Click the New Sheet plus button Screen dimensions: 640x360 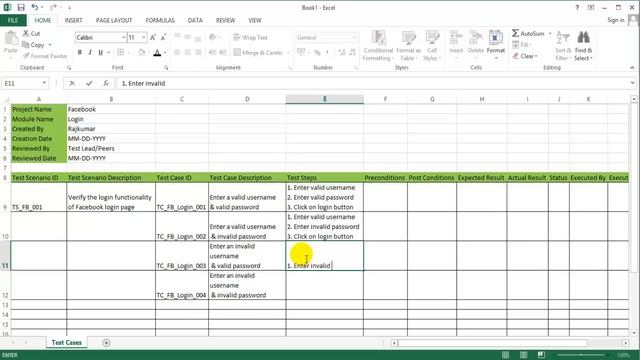pyautogui.click(x=107, y=343)
